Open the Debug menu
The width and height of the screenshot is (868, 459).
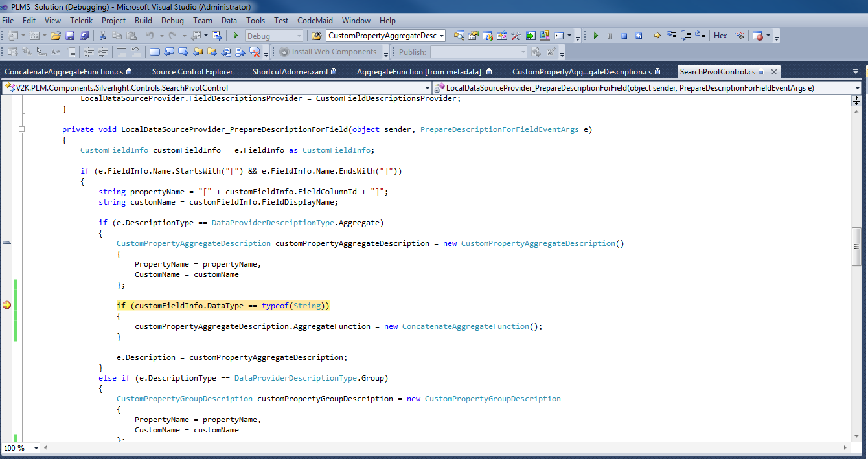(172, 21)
